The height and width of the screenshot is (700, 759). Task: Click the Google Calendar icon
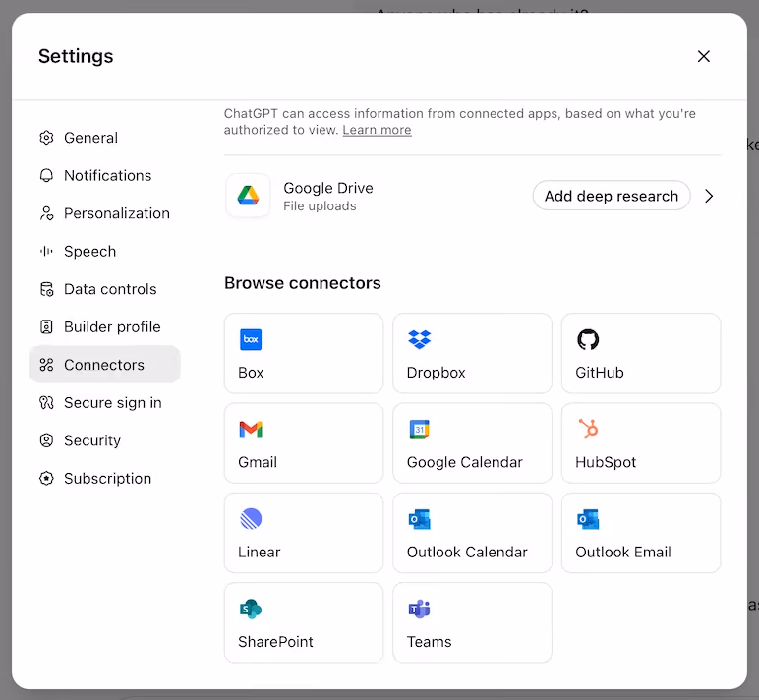click(420, 430)
